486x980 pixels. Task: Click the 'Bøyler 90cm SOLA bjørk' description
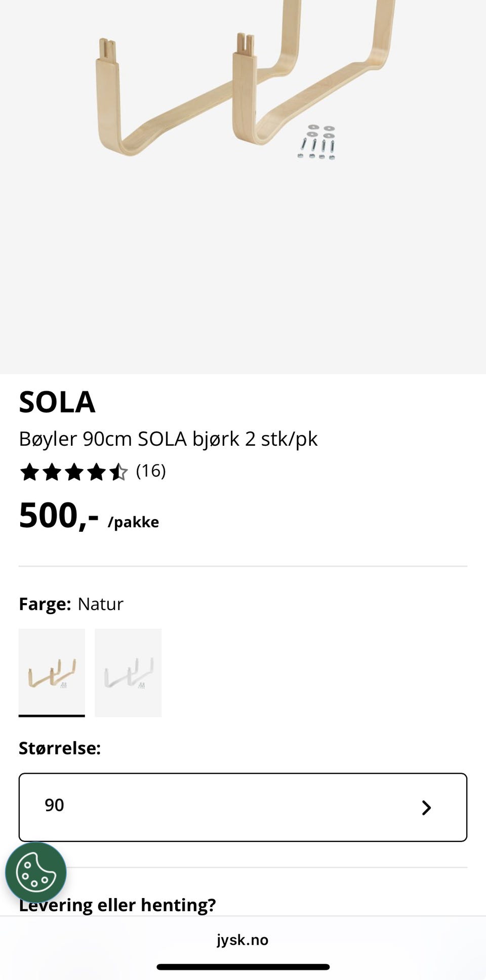click(x=168, y=439)
